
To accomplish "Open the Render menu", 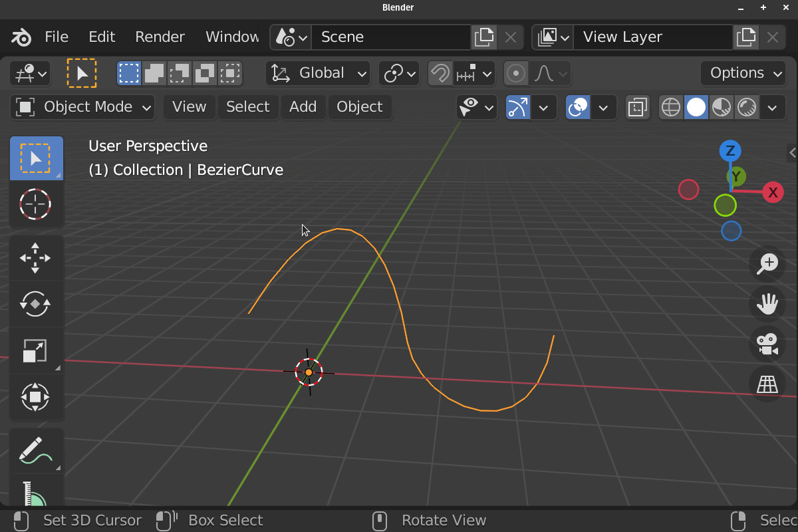I will tap(160, 37).
